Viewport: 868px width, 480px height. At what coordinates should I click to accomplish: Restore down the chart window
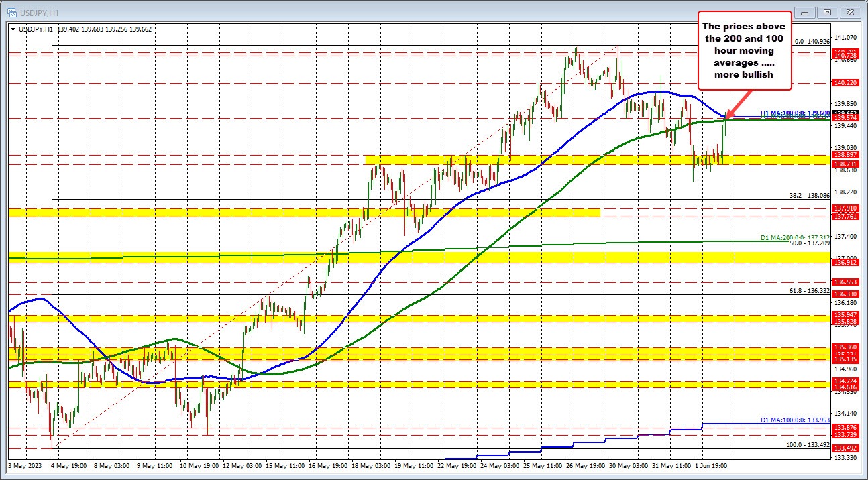pos(828,12)
